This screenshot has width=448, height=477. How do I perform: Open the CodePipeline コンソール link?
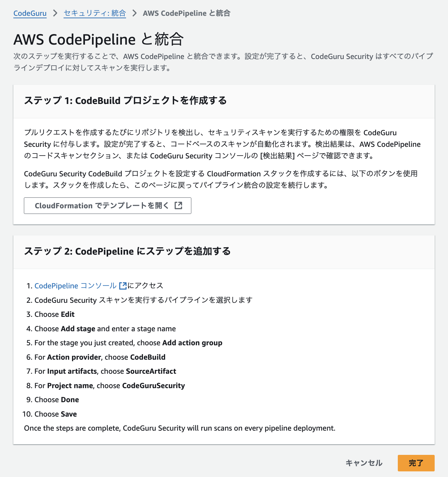tap(75, 286)
